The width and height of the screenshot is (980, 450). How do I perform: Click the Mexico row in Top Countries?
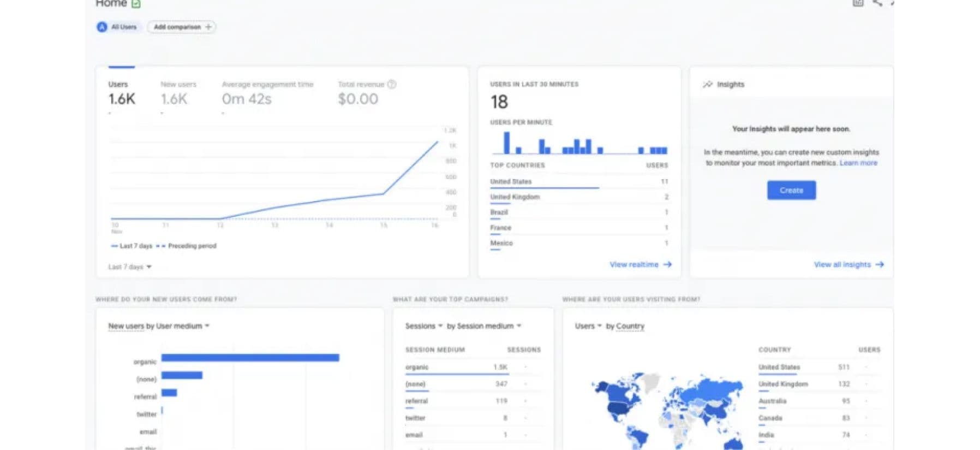click(579, 243)
